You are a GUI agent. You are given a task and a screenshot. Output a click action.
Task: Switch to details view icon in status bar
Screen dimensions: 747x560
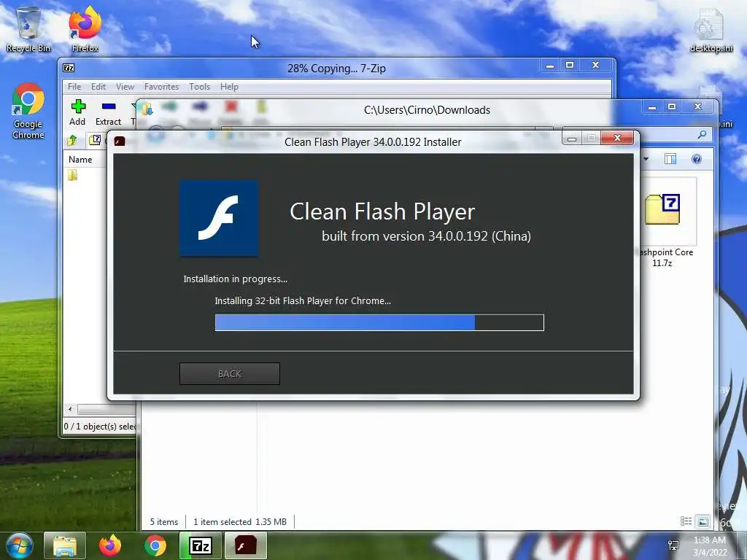pyautogui.click(x=686, y=521)
